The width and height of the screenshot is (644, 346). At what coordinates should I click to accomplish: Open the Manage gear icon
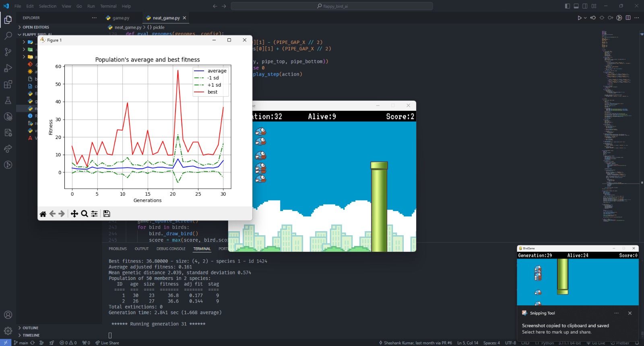pos(8,331)
